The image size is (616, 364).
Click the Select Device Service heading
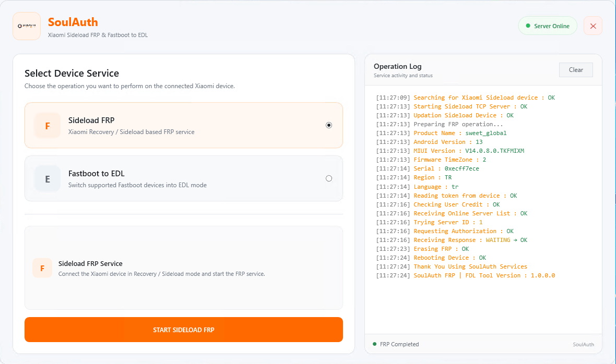[72, 74]
